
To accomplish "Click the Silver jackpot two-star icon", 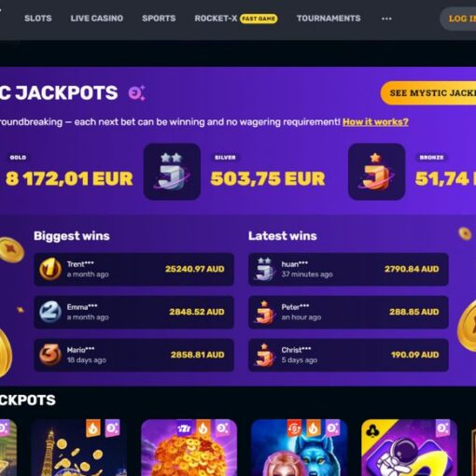I will point(172,172).
